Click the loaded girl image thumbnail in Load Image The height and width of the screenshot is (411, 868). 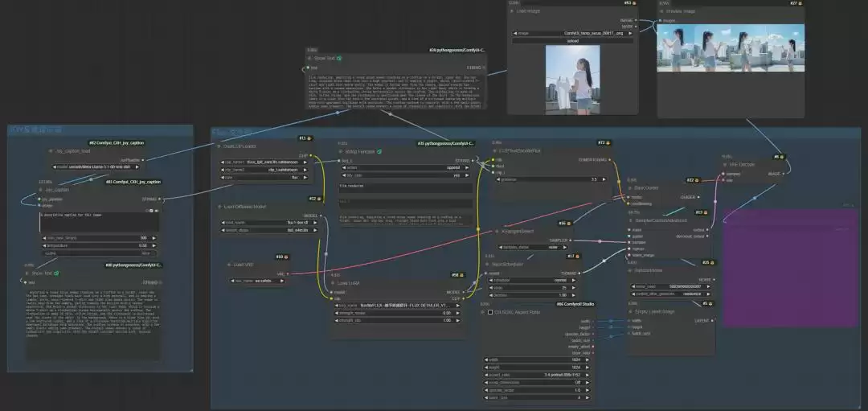572,80
